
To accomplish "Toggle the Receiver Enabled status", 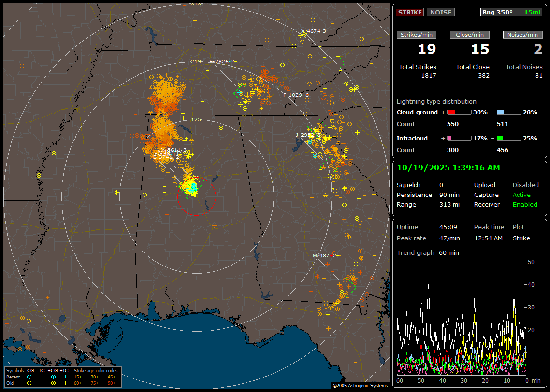I will [525, 204].
